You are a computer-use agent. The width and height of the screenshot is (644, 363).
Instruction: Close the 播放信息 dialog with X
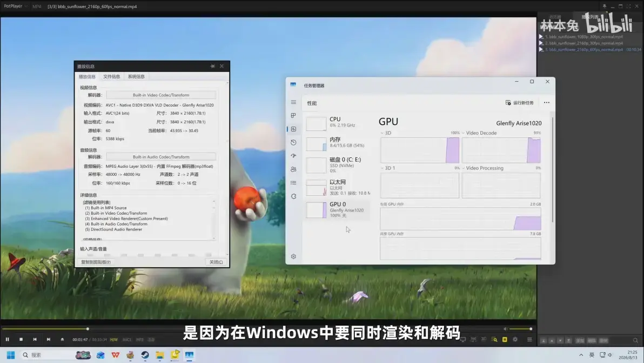[x=222, y=66]
